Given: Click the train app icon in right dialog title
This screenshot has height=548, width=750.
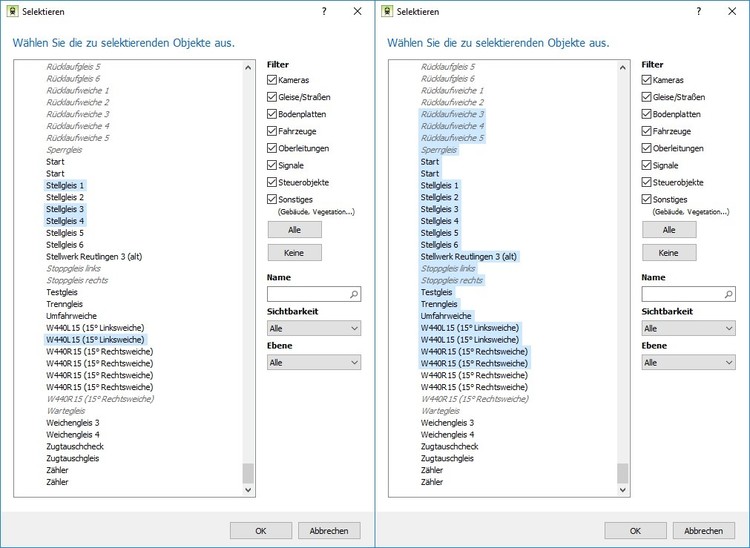Looking at the screenshot, I should coord(386,11).
